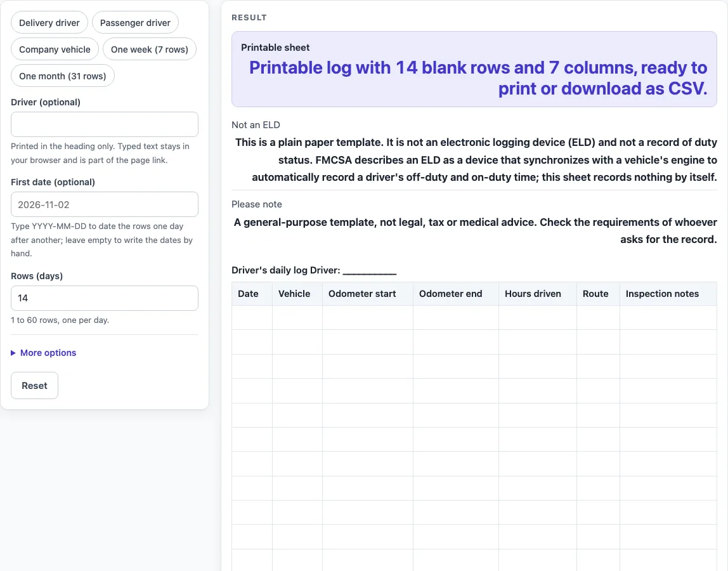The image size is (728, 571).
Task: Select the Odometer start column header
Action: click(368, 294)
